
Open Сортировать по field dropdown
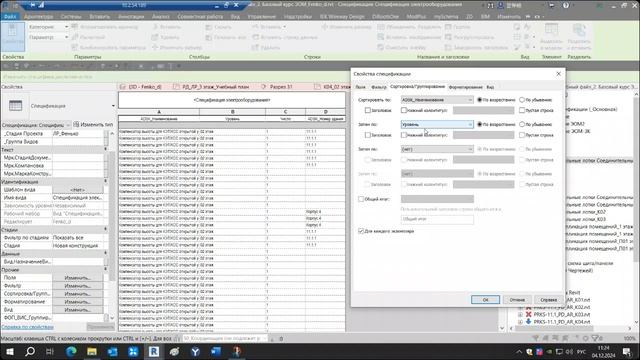point(437,100)
